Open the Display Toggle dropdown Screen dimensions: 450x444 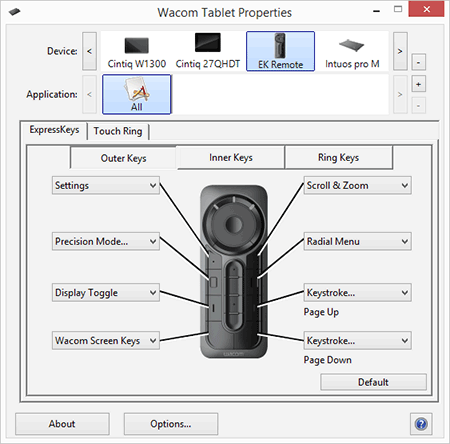(106, 293)
